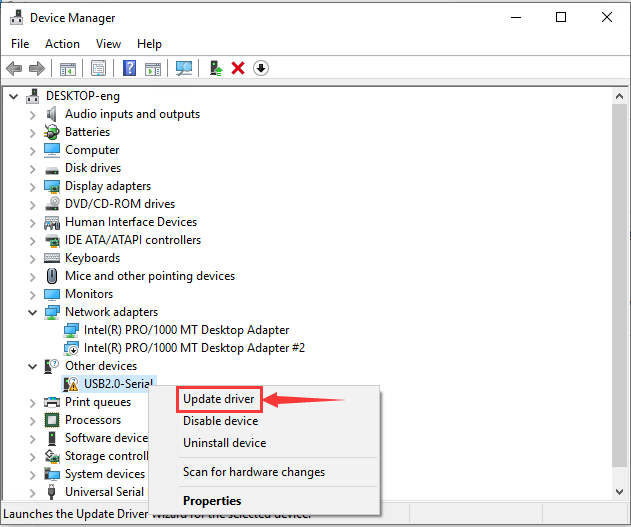
Task: Click the Update device driver toolbar icon
Action: tap(216, 68)
